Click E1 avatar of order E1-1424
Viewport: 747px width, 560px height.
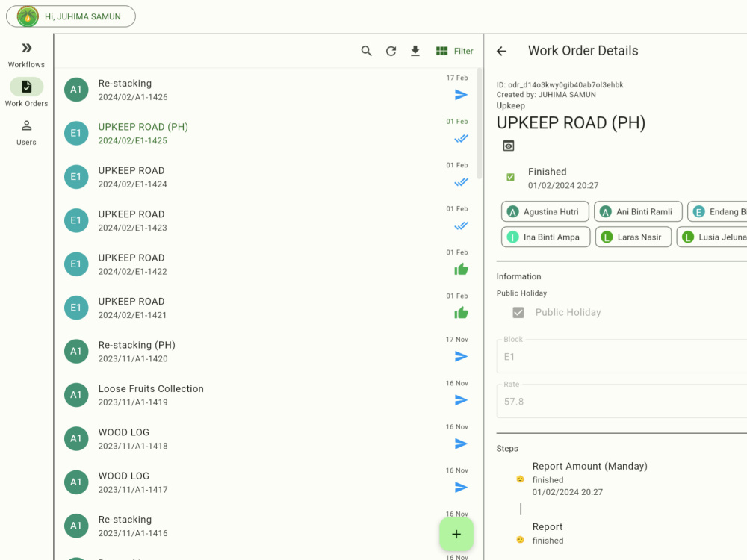(76, 177)
